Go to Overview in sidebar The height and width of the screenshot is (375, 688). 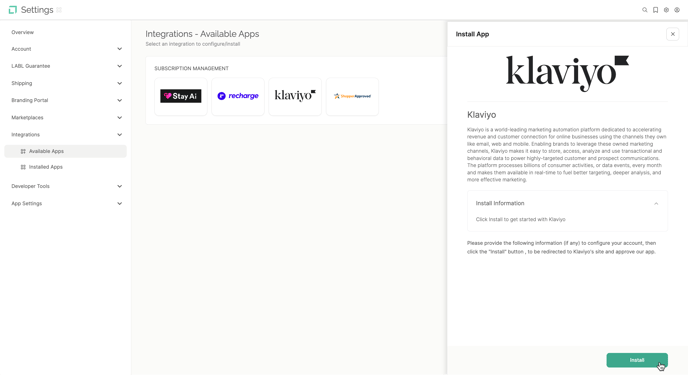coord(22,32)
